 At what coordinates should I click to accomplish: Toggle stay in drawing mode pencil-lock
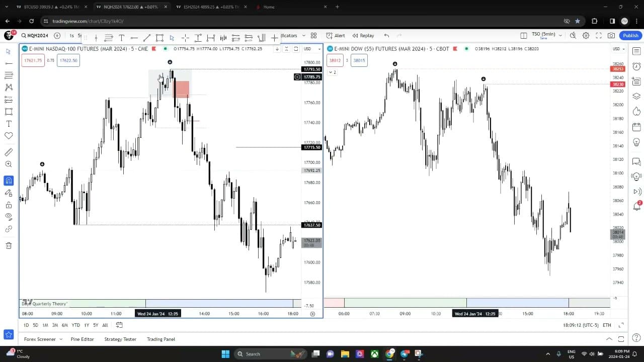pyautogui.click(x=9, y=193)
